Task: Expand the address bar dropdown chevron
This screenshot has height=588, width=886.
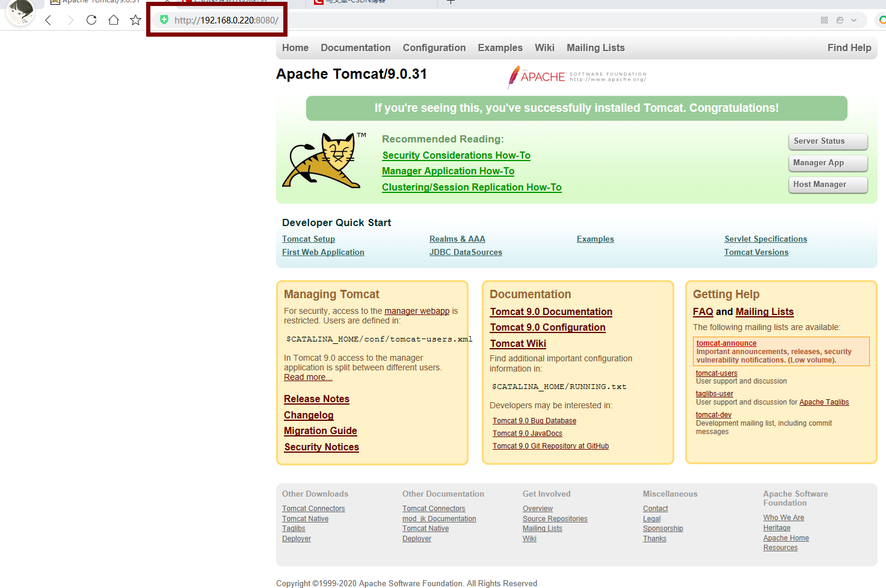Action: pyautogui.click(x=854, y=20)
